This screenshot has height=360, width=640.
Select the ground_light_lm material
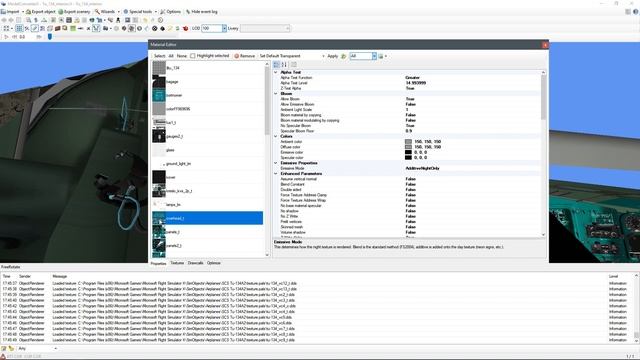point(208,164)
